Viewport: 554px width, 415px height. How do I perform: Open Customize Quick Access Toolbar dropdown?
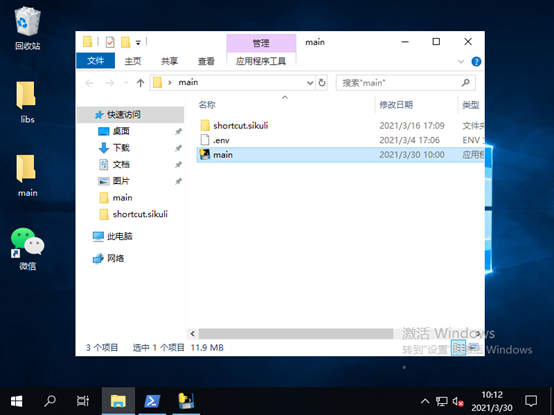pos(138,43)
